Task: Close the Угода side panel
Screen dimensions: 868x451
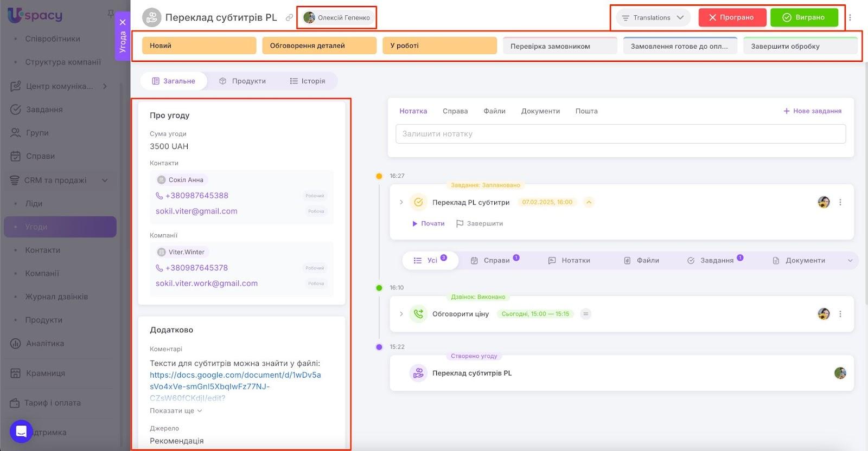Action: (123, 22)
